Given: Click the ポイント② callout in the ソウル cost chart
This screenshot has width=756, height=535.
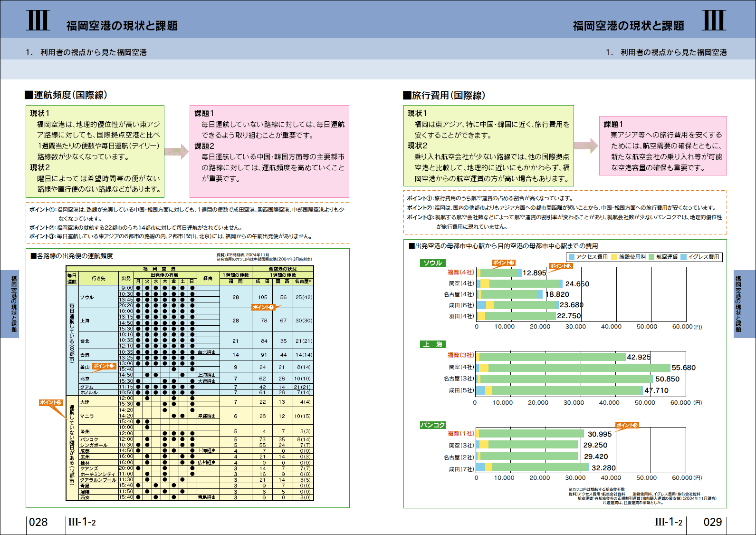Looking at the screenshot, I should tap(561, 266).
